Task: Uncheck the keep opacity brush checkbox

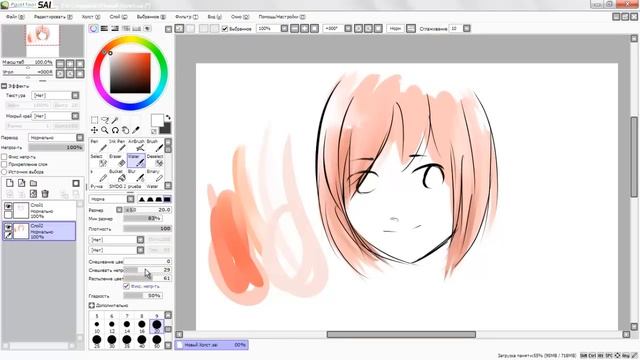Action: 127,286
